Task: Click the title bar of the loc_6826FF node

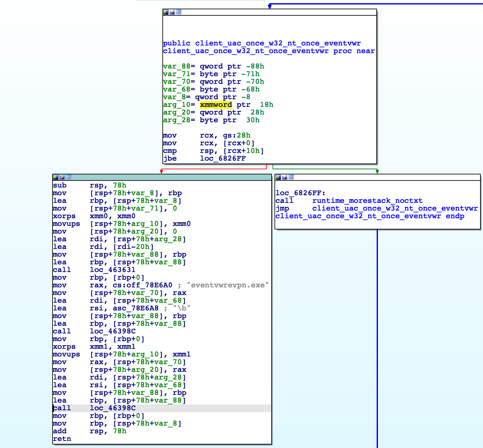Action: point(378,177)
